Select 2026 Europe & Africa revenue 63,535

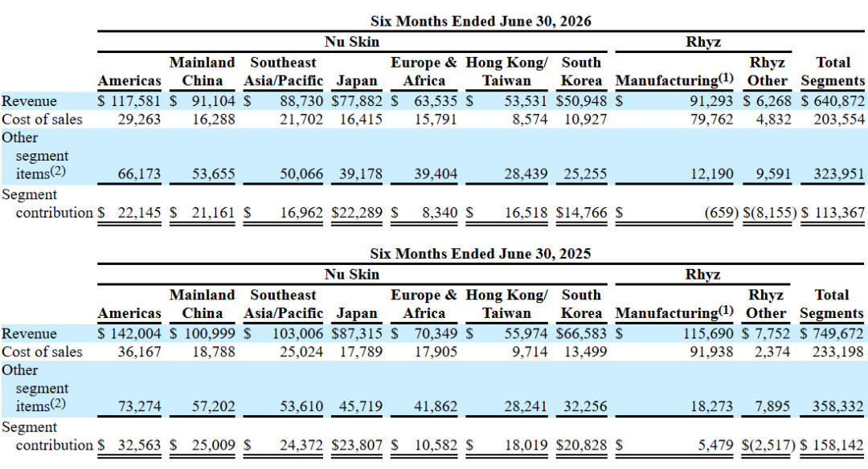tap(436, 101)
